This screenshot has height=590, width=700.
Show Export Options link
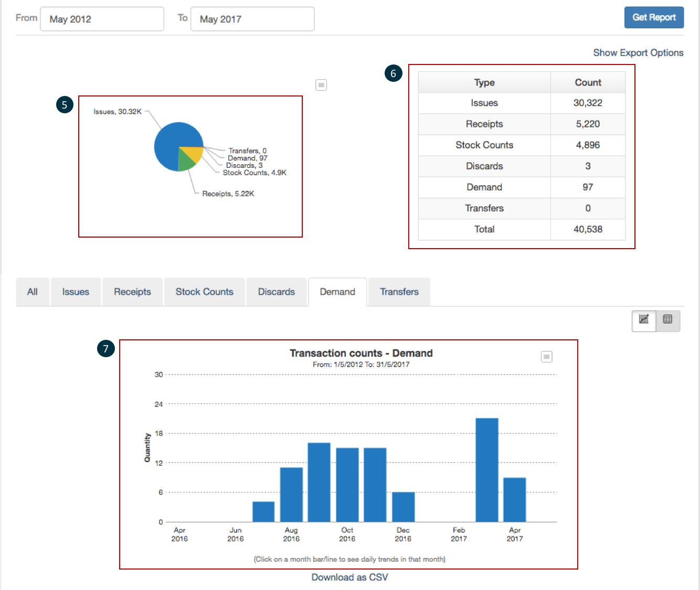(x=638, y=52)
